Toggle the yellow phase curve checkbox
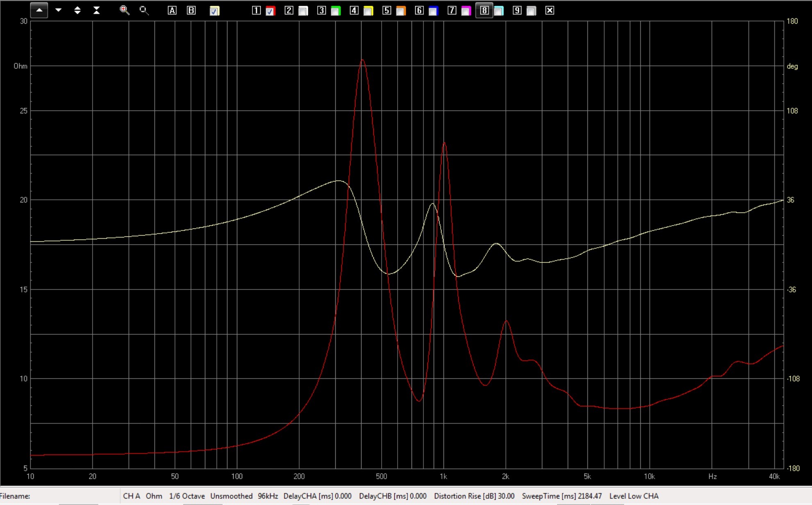The image size is (812, 505). (214, 11)
